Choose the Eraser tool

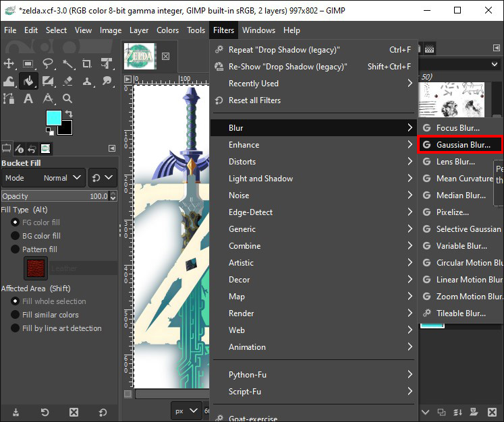click(67, 82)
